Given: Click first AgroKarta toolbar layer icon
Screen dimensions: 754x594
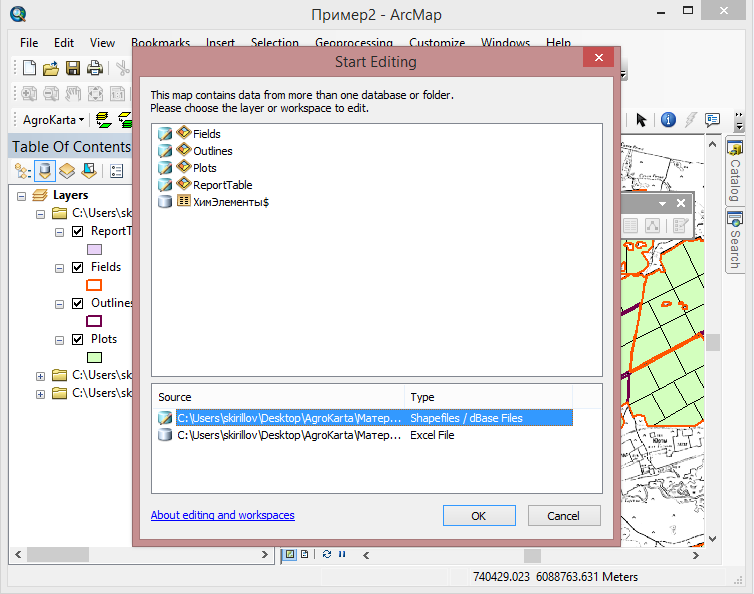Looking at the screenshot, I should [103, 120].
